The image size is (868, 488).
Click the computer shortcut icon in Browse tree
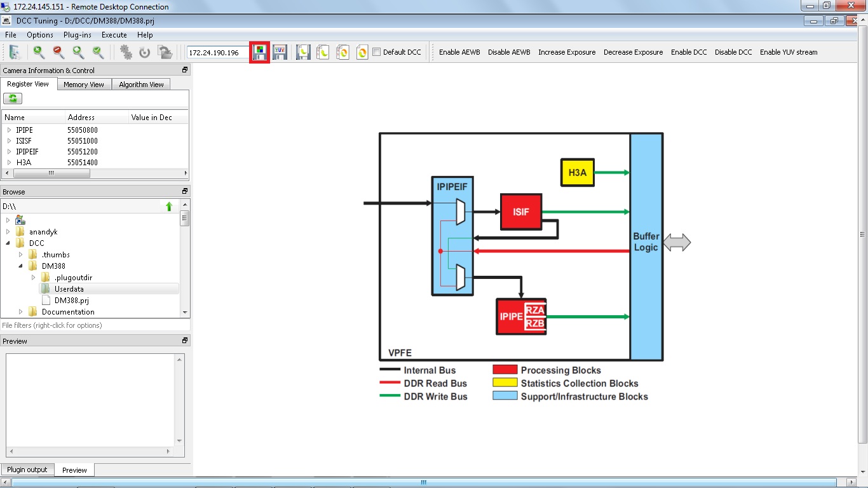coord(20,220)
